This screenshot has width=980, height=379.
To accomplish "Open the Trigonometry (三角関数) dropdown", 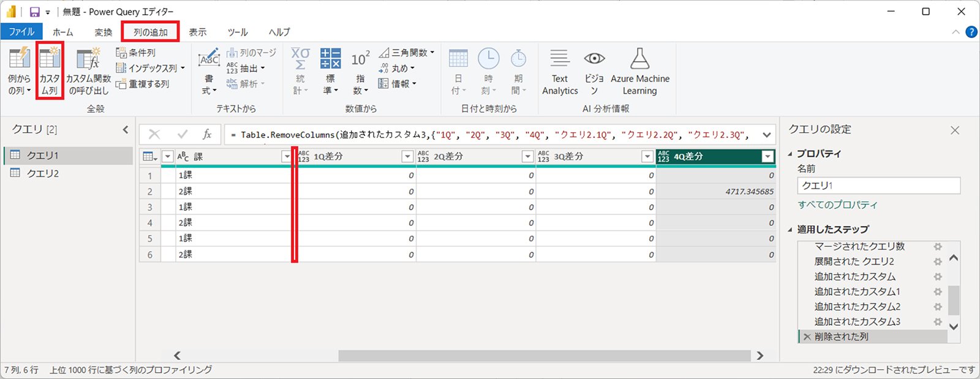I will pyautogui.click(x=406, y=53).
